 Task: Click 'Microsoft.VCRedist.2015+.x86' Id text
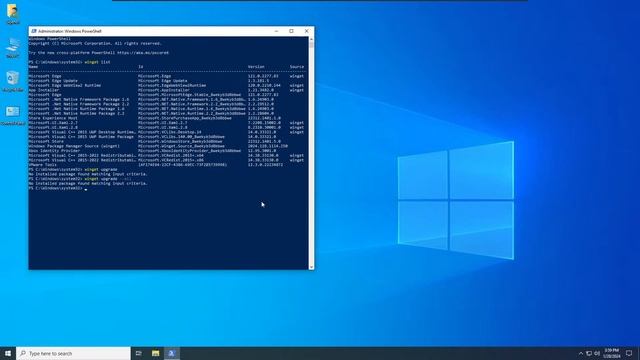tap(171, 160)
